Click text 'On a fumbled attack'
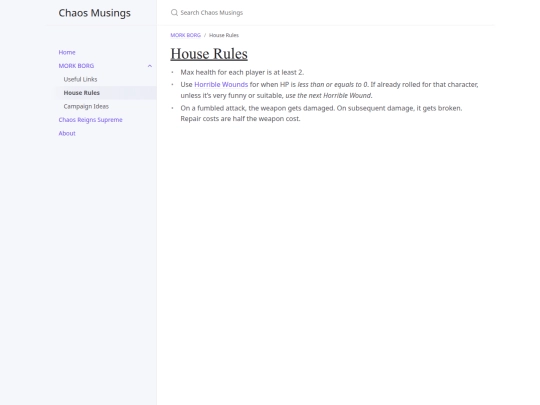 click(213, 108)
